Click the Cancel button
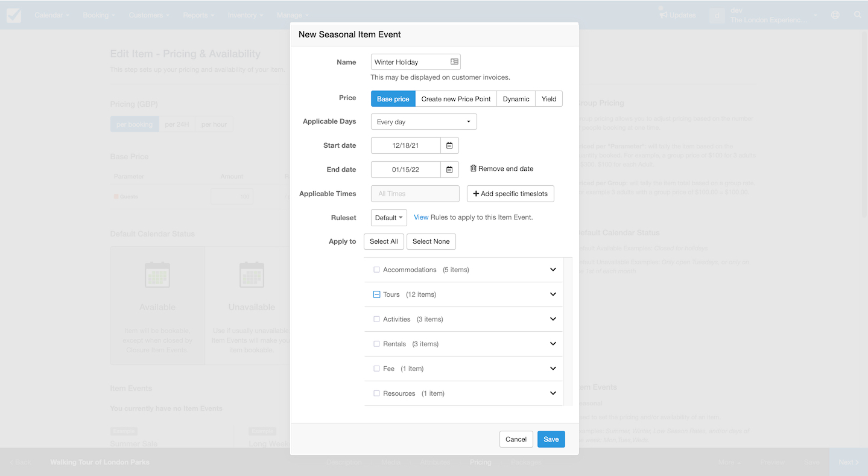Screen dimensions: 868x476 [516, 439]
